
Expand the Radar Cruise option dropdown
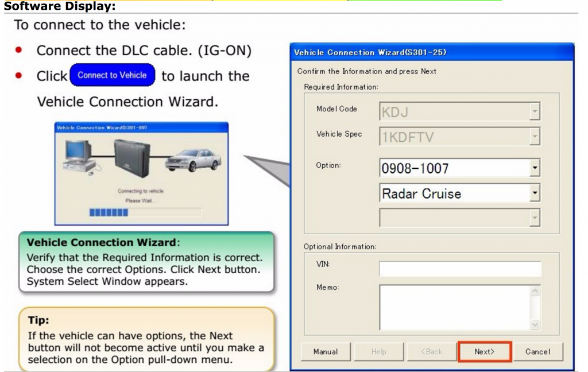click(535, 193)
